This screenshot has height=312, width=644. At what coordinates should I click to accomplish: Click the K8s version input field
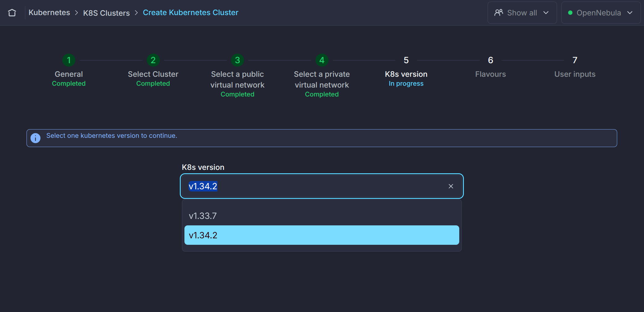(322, 186)
